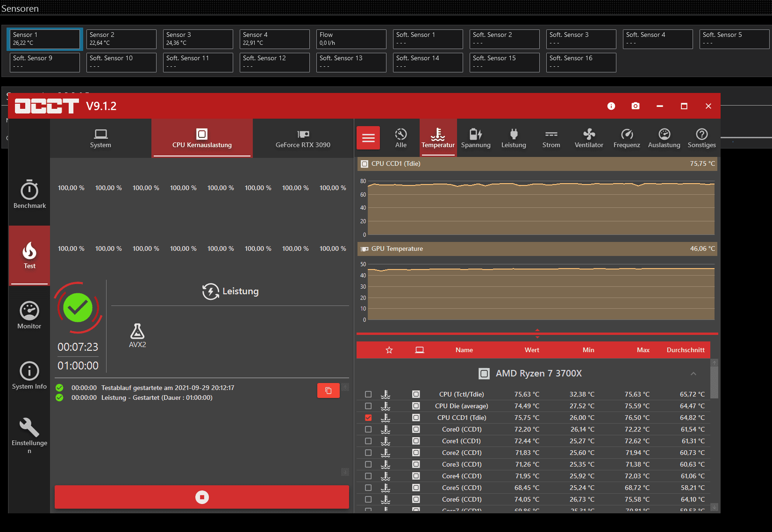This screenshot has height=532, width=772.
Task: Check the CPU Die (average) checkbox
Action: click(x=368, y=406)
